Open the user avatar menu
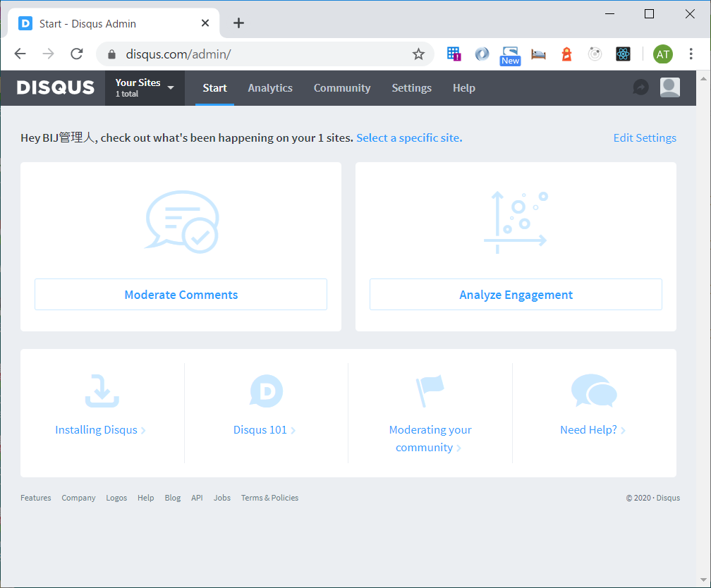The image size is (711, 588). point(670,87)
